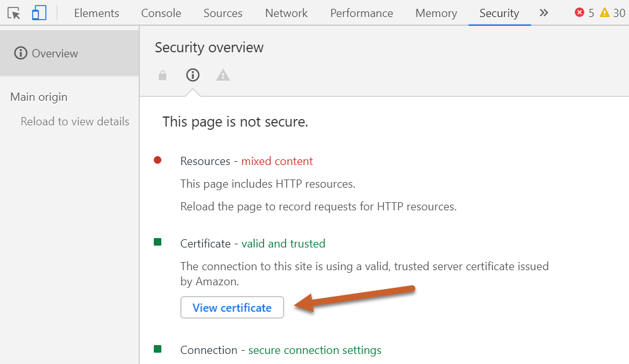Click the warning triangle icon under Security overview
This screenshot has height=364, width=629.
pyautogui.click(x=223, y=76)
